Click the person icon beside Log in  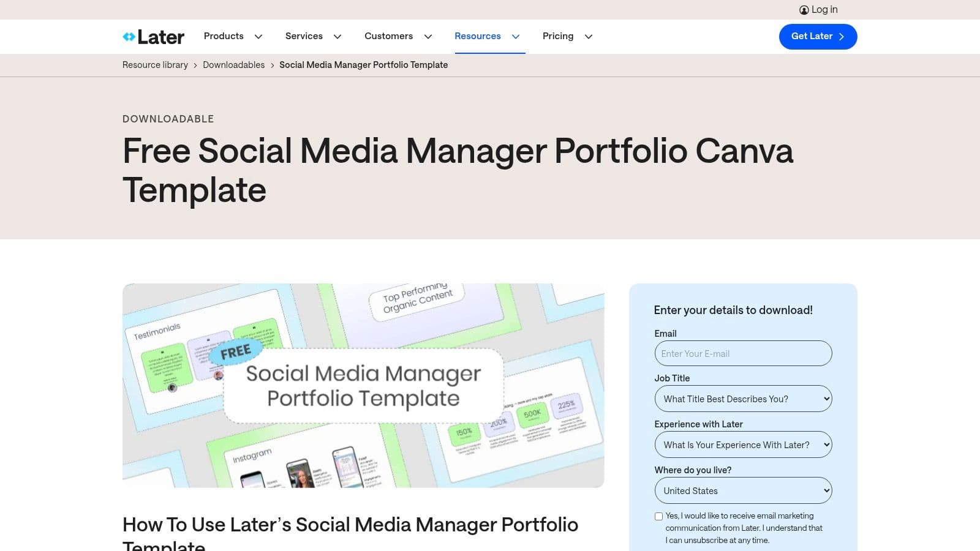point(804,9)
